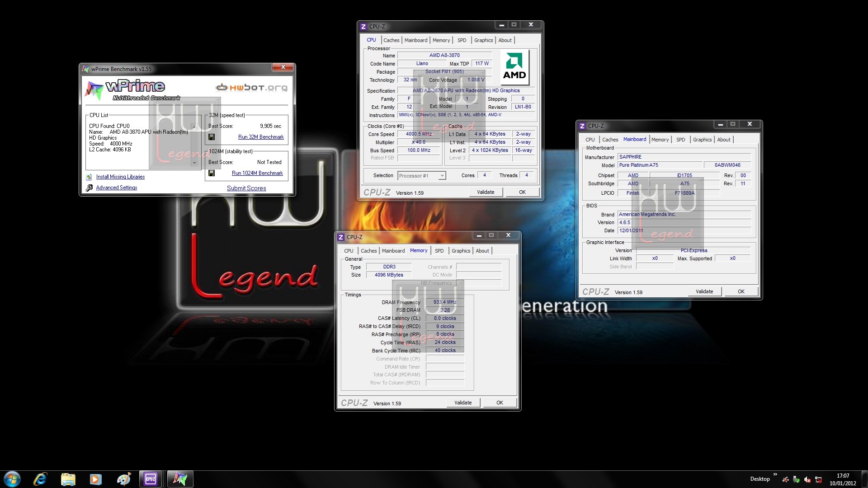868x488 pixels.
Task: Switch to Caches tab in CPU window
Action: pyautogui.click(x=392, y=40)
